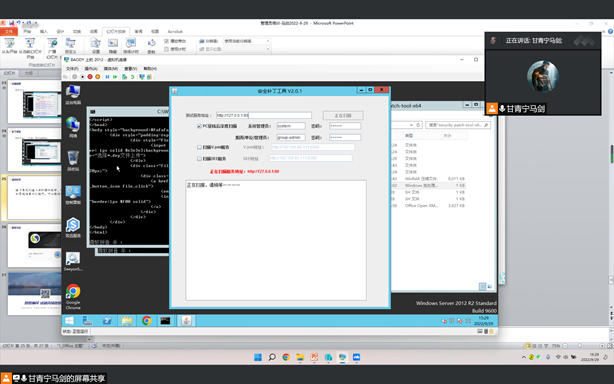This screenshot has width=614, height=384.
Task: Click test service address input field
Action: click(264, 115)
